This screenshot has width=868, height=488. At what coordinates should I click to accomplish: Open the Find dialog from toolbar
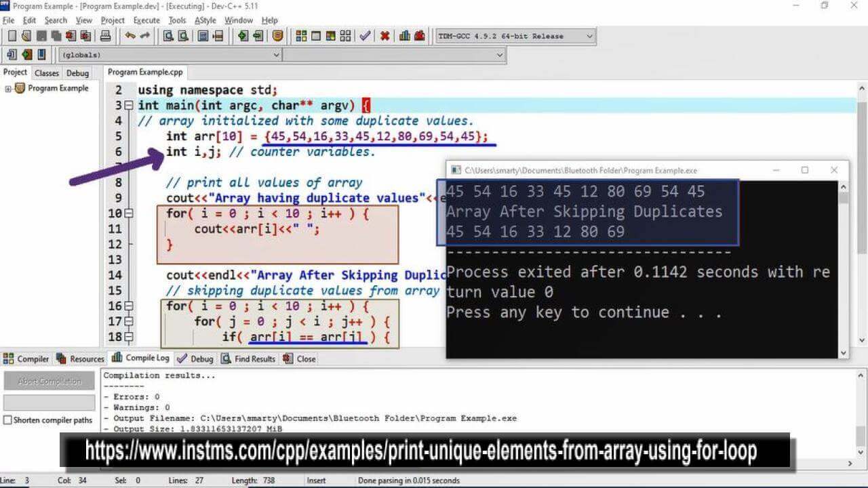167,36
